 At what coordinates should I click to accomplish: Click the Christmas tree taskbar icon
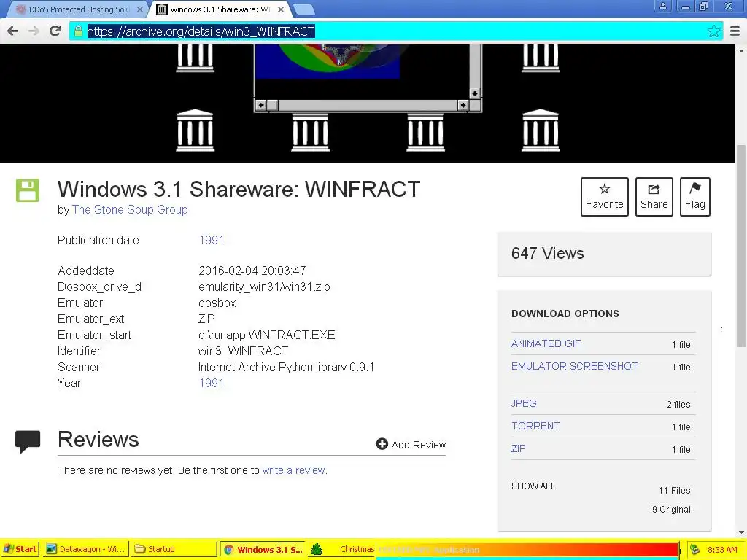[317, 550]
